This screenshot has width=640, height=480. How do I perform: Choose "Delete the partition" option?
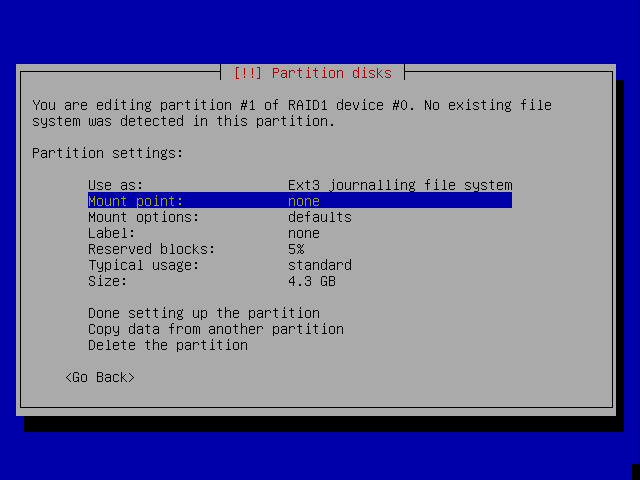pyautogui.click(x=168, y=345)
